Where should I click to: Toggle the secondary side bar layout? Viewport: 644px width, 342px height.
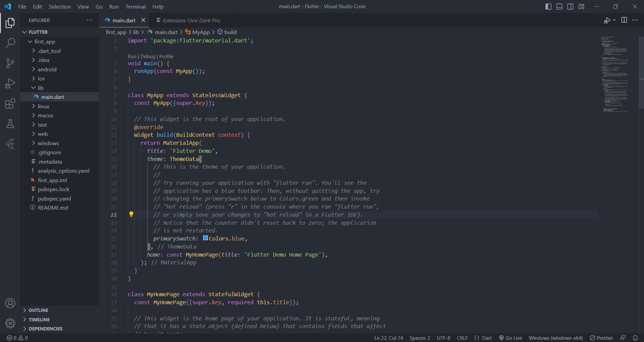click(x=570, y=6)
